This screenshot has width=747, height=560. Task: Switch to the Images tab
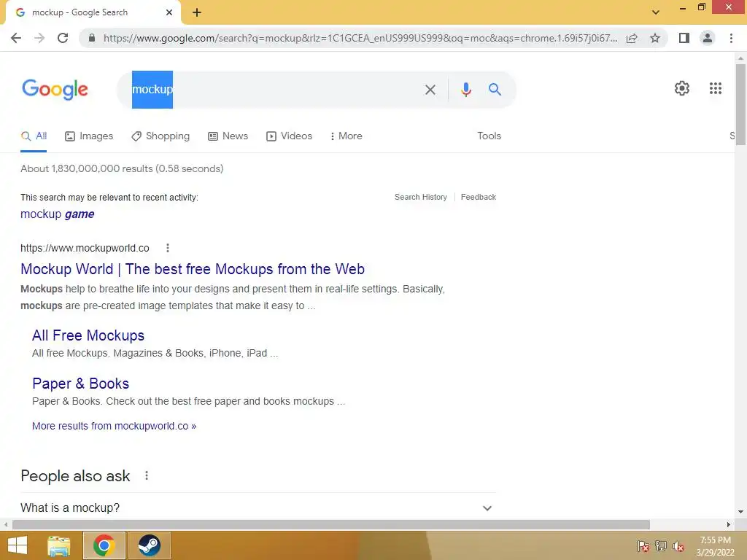coord(89,136)
